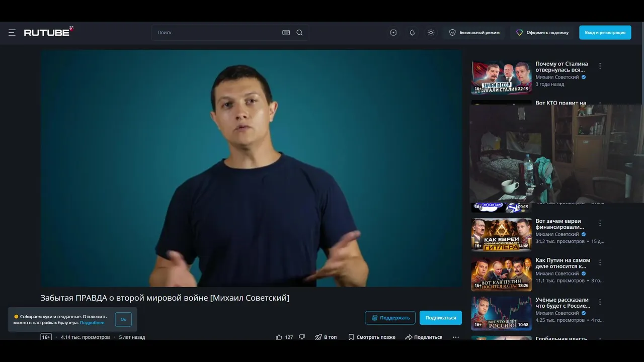Go to the RUTUBE home logo
The height and width of the screenshot is (362, 644).
pyautogui.click(x=49, y=32)
